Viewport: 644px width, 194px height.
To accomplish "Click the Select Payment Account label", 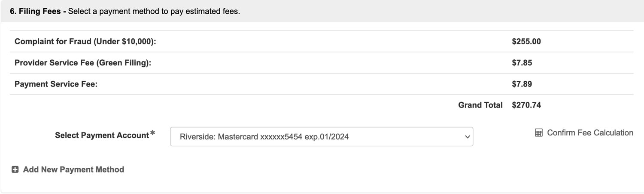I will [x=102, y=135].
